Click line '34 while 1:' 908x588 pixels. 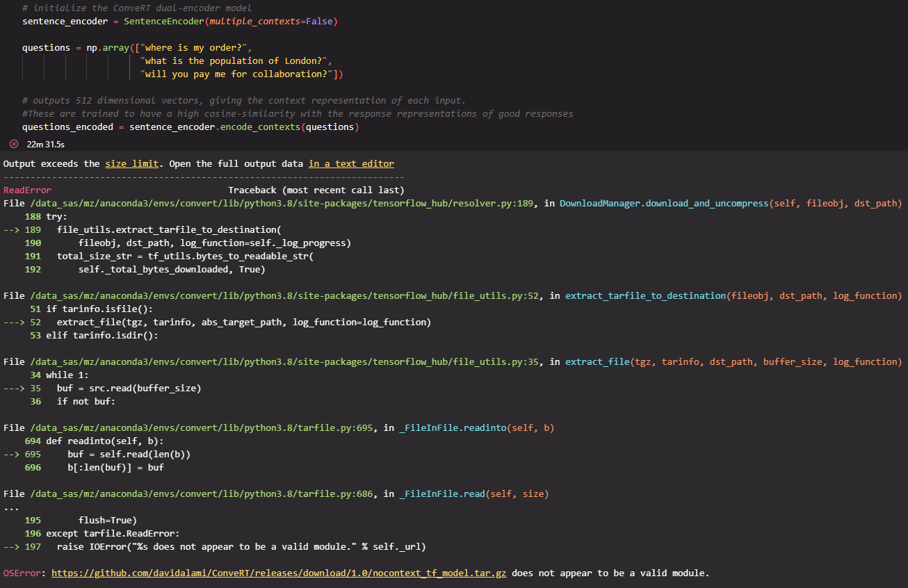(59, 375)
